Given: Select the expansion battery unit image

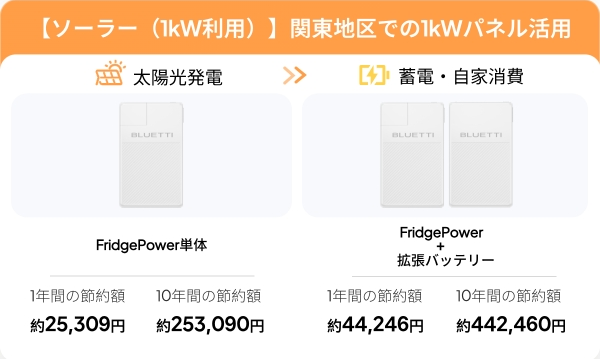Looking at the screenshot, I should tap(481, 155).
